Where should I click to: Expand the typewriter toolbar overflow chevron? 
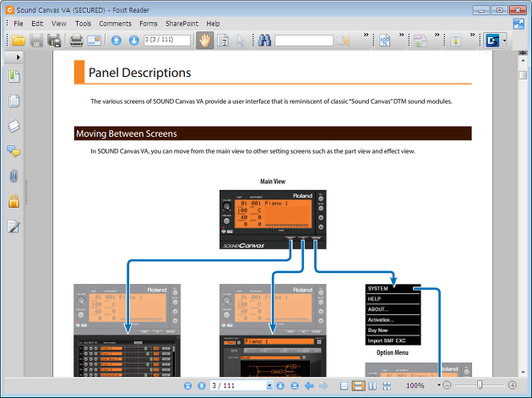point(472,35)
